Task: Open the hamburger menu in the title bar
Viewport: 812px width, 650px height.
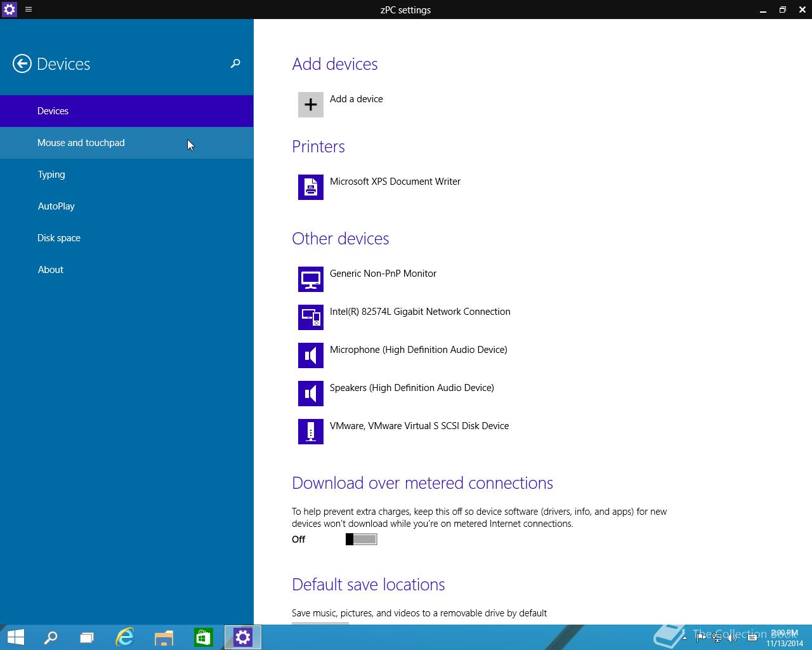Action: pos(29,10)
